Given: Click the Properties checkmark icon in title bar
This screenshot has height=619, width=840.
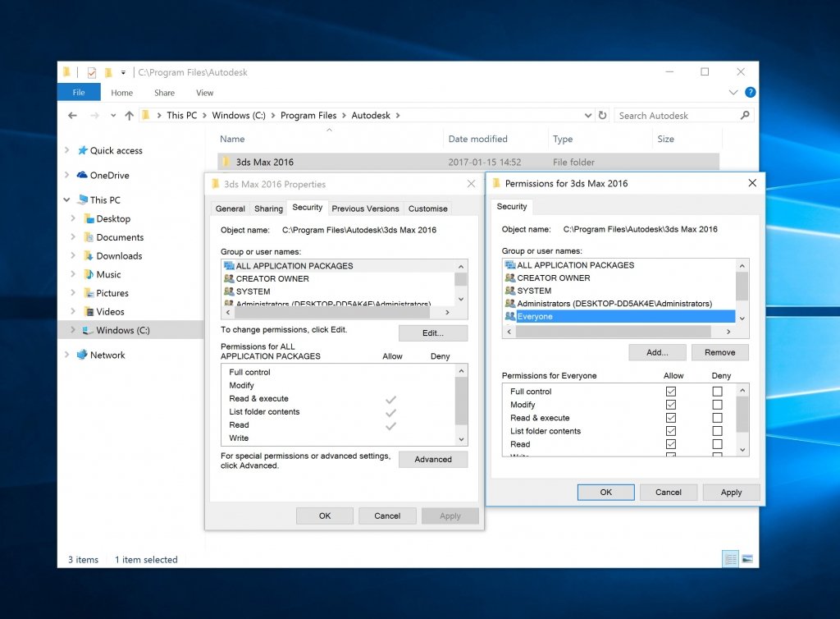Looking at the screenshot, I should pos(92,72).
